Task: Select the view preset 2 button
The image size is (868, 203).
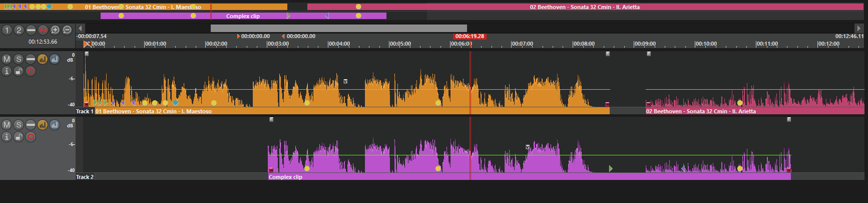Action: coord(19,30)
